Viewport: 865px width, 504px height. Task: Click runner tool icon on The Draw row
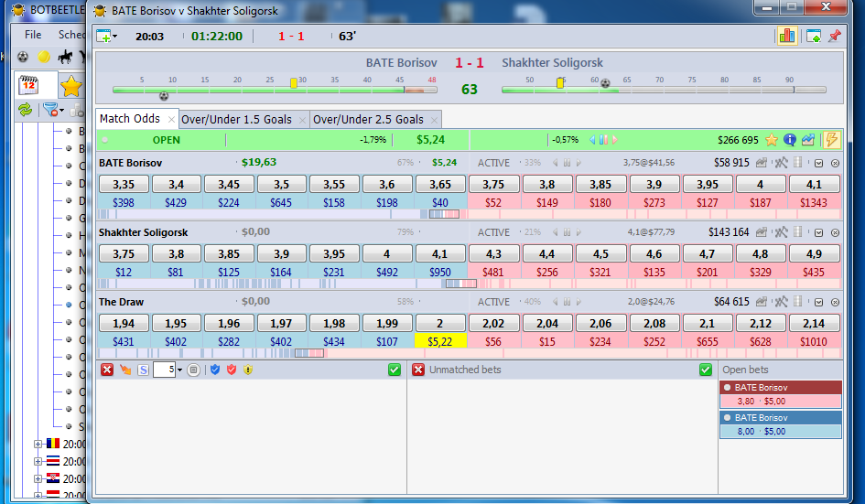781,302
